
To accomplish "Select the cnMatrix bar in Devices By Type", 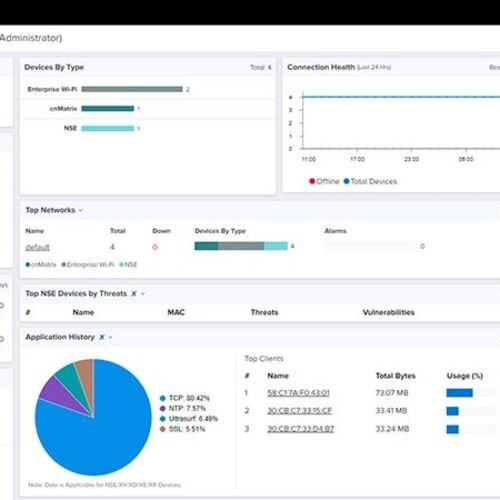I will tap(108, 108).
